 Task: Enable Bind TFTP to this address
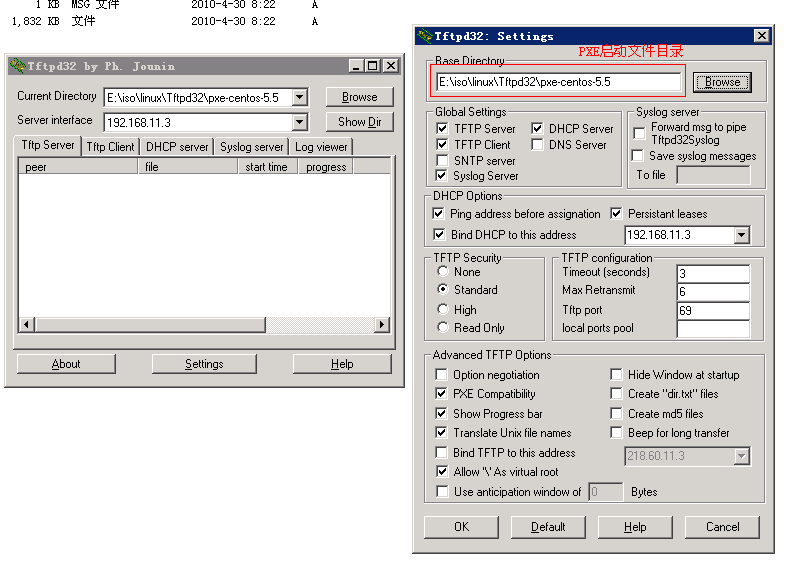point(441,452)
